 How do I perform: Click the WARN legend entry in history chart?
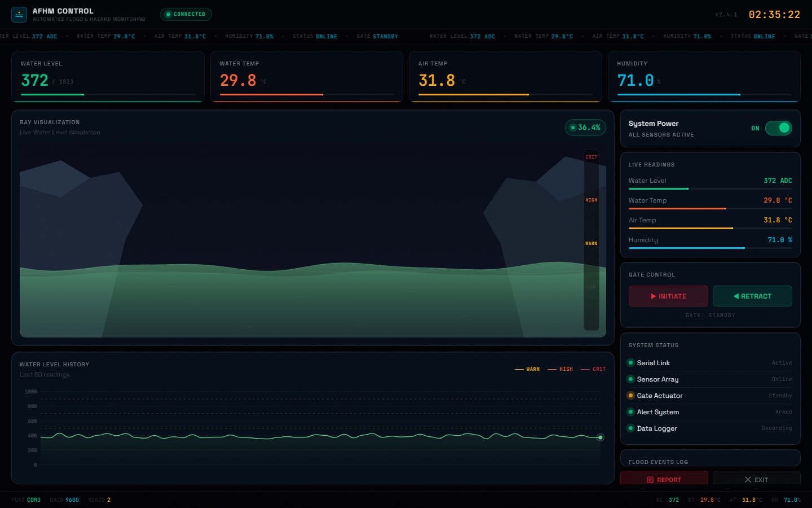(527, 369)
